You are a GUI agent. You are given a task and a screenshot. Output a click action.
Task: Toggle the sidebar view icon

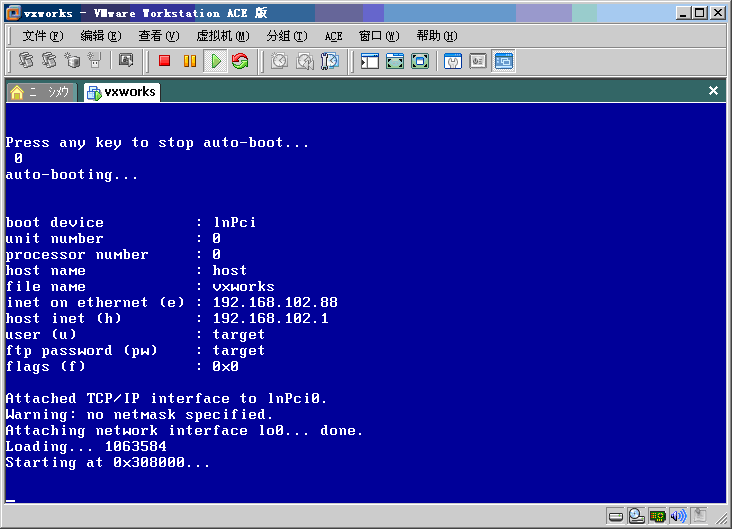[369, 61]
